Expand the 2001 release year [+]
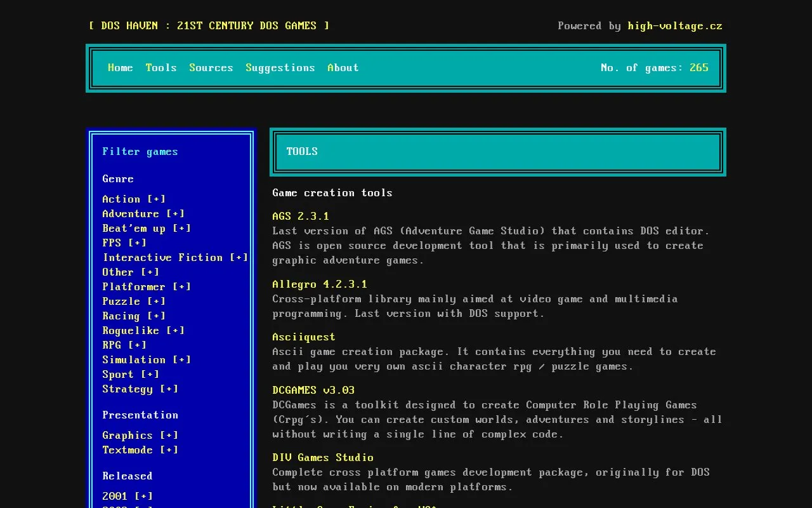Image resolution: width=812 pixels, height=508 pixels. tap(144, 496)
